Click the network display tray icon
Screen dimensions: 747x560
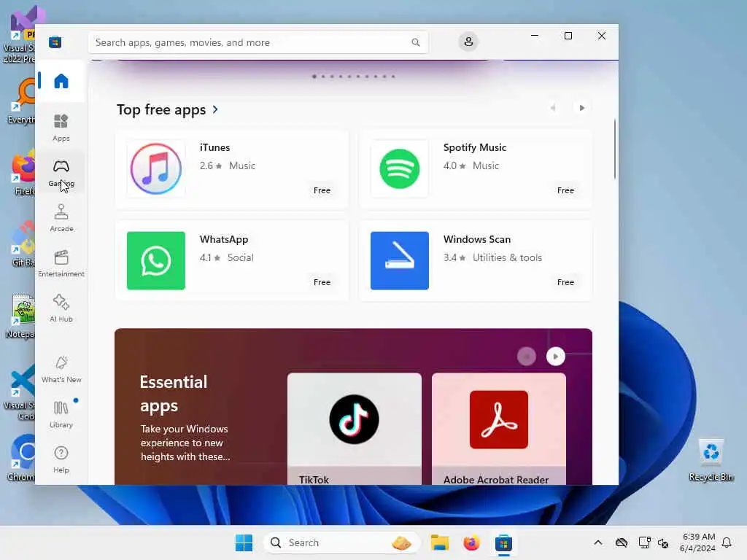(x=644, y=542)
